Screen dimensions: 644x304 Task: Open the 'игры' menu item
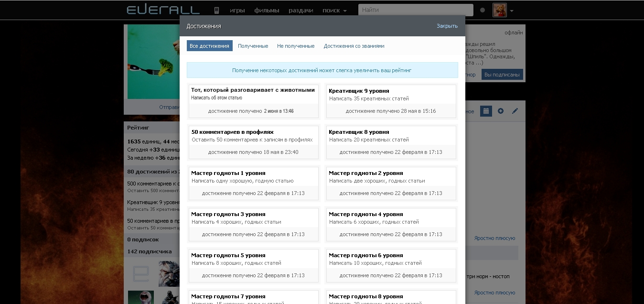(237, 10)
